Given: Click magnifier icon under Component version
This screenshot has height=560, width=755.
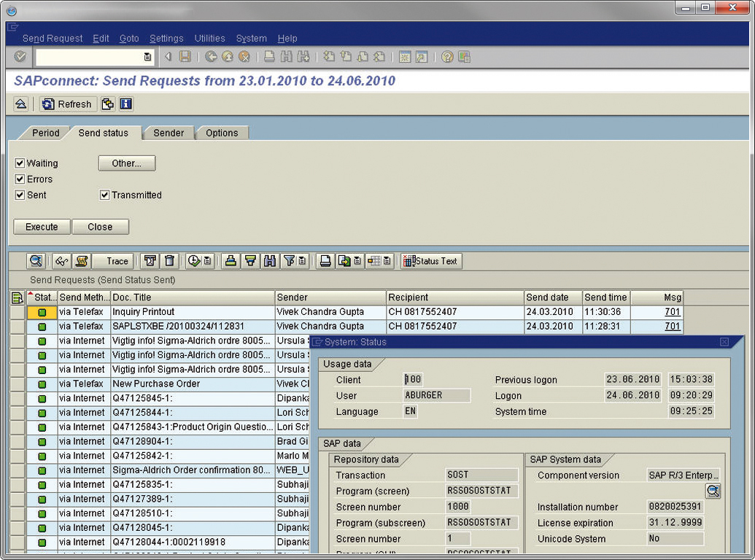Looking at the screenshot, I should [x=713, y=491].
